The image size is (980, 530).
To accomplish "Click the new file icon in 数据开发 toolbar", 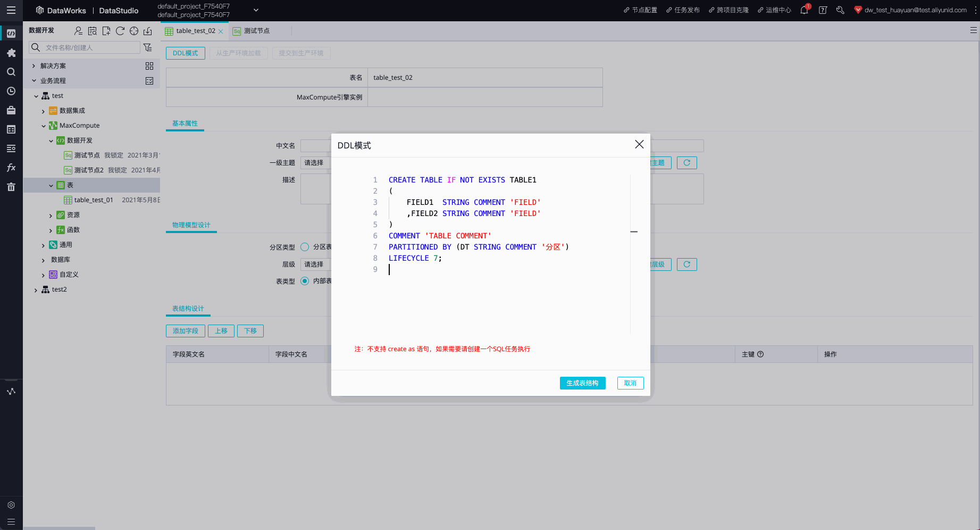I will coord(106,31).
